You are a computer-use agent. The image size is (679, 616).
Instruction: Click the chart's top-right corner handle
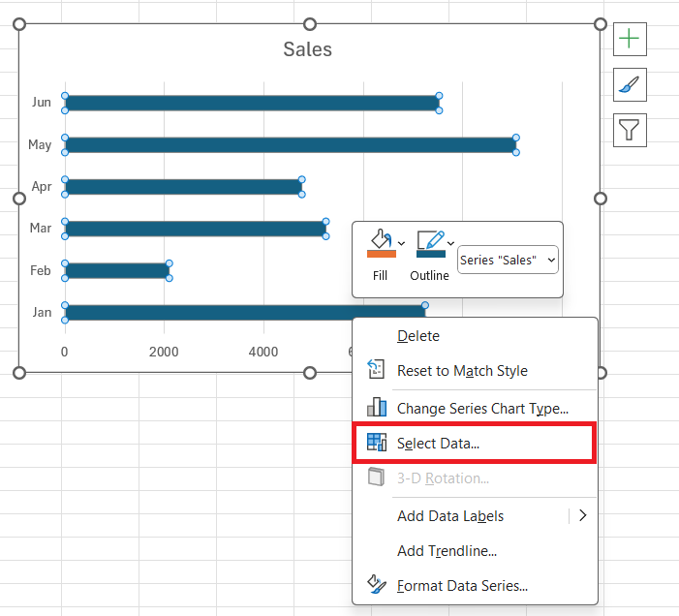coord(601,24)
